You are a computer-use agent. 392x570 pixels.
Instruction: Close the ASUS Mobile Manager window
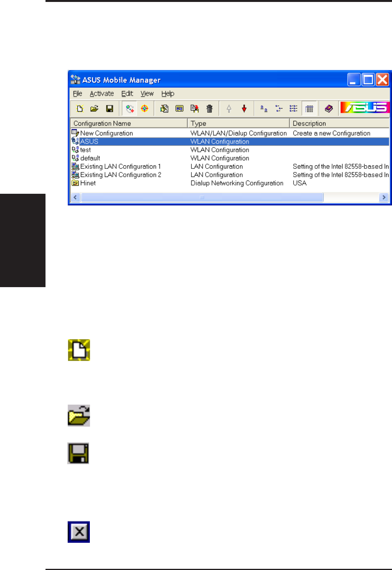click(382, 79)
